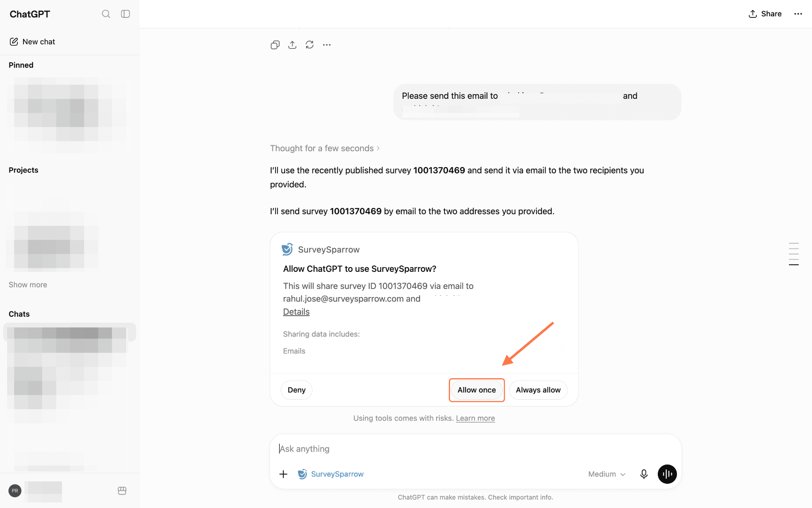Launch voice mode with the waveform button
The image size is (812, 508).
[667, 474]
